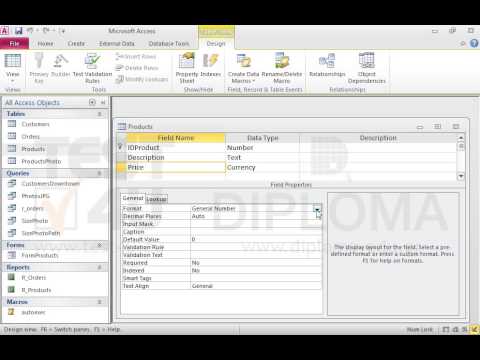
Task: Switch to General field properties tab
Action: click(x=133, y=198)
